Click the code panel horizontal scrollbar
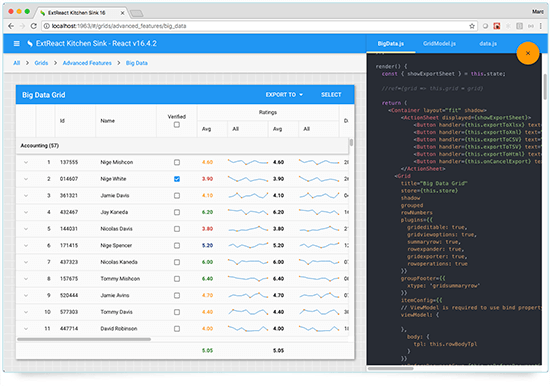 390,368
